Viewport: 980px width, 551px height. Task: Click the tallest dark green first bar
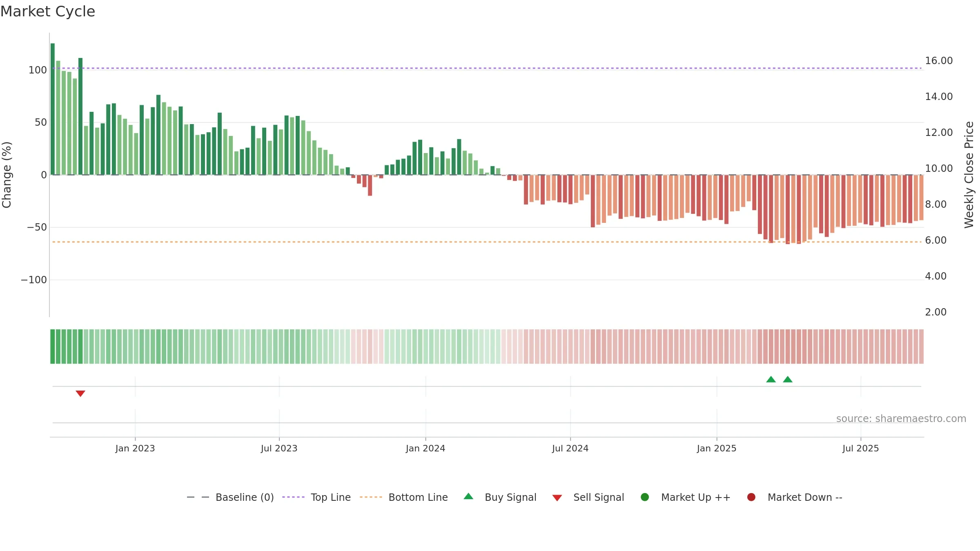click(53, 109)
